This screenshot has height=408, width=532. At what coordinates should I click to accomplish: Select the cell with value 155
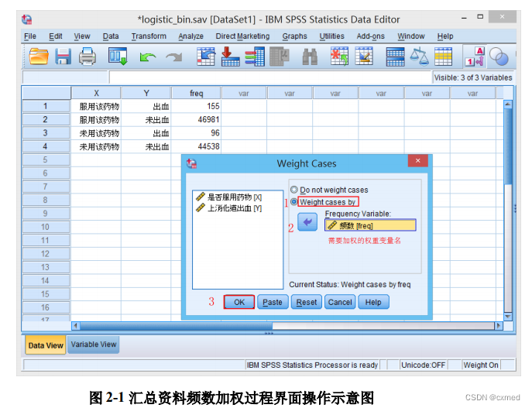pos(196,106)
